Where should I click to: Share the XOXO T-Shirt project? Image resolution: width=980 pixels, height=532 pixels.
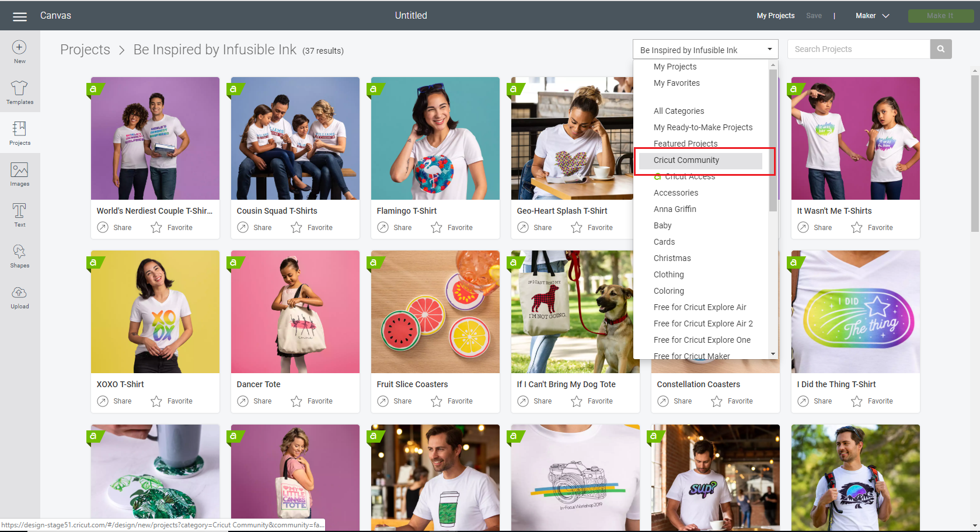coord(114,401)
